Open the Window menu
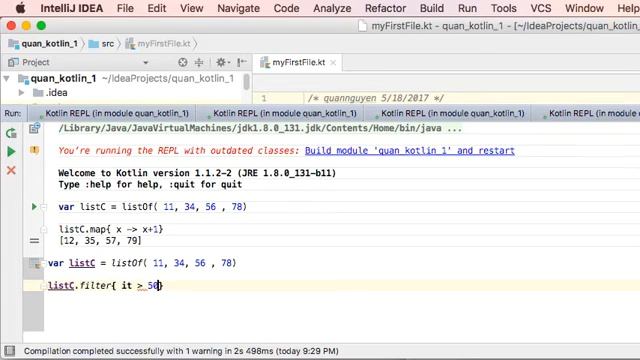Screen dimensions: 640x360 click(584, 8)
